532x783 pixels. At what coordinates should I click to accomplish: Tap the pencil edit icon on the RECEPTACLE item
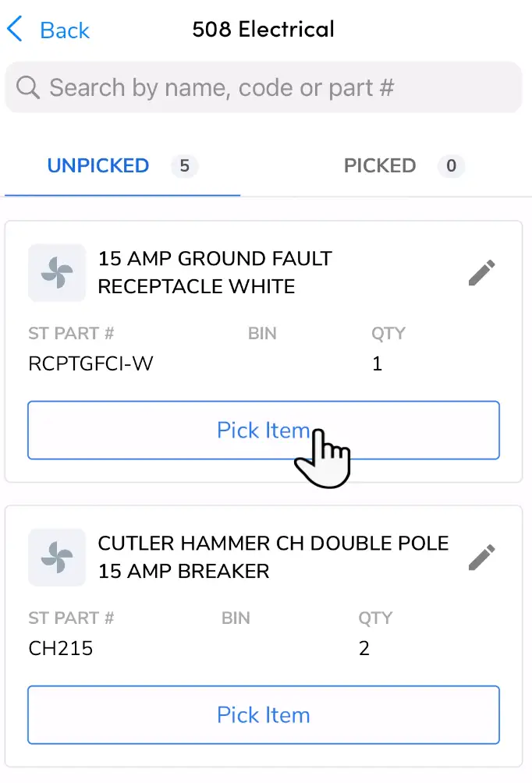[482, 272]
